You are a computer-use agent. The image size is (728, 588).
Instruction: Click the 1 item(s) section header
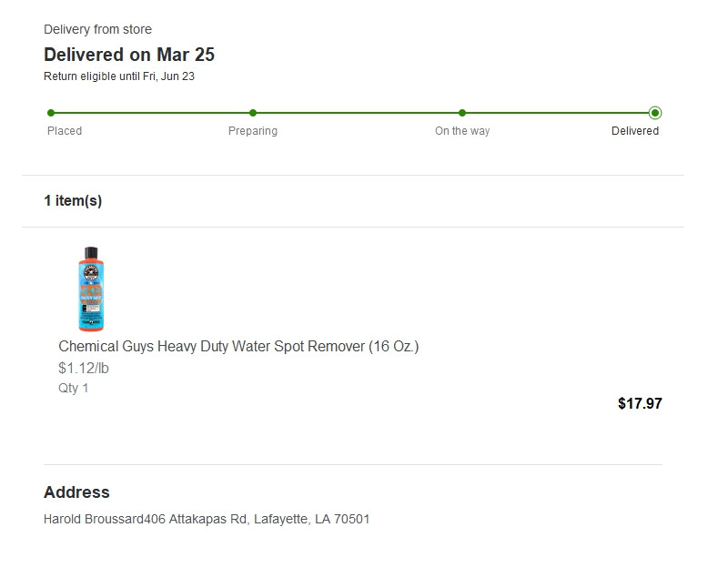click(73, 200)
